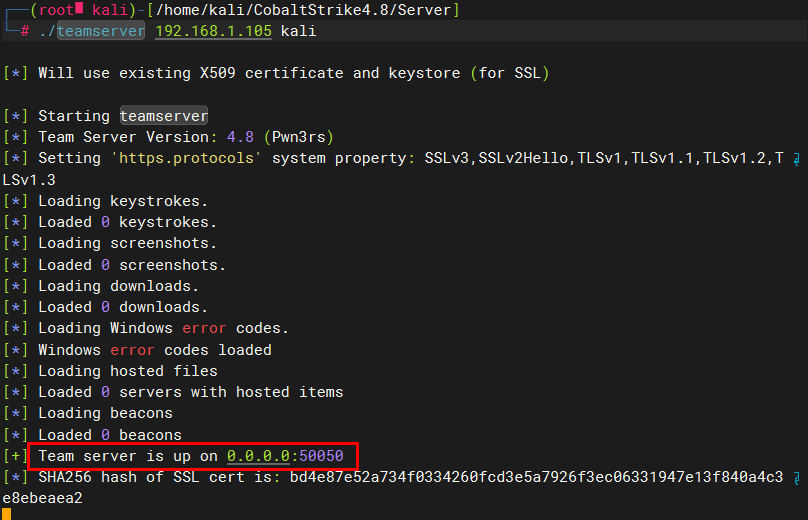Click the orange terminal cursor block
This screenshot has width=808, height=520.
pos(7,514)
